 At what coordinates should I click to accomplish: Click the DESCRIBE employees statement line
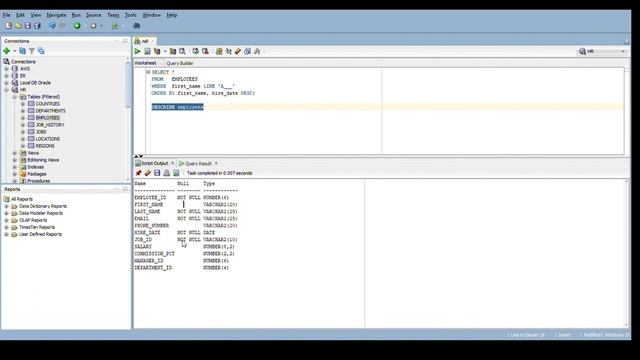coord(178,107)
